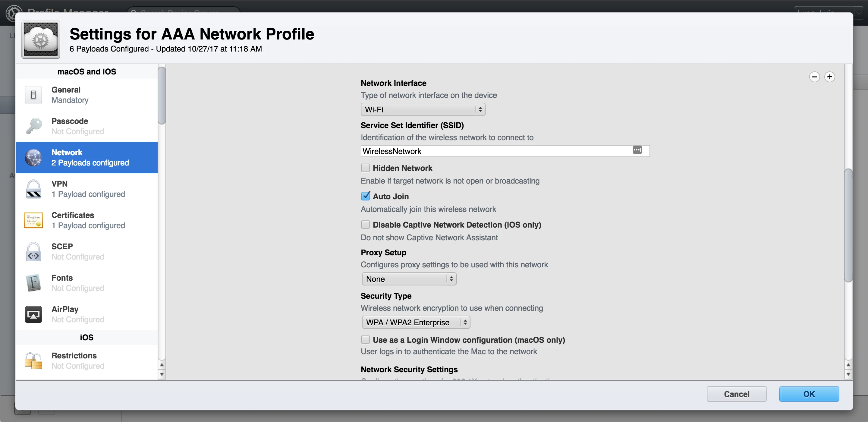Viewport: 868px width, 422px height.
Task: Select General Mandatory payload in sidebar
Action: 86,95
